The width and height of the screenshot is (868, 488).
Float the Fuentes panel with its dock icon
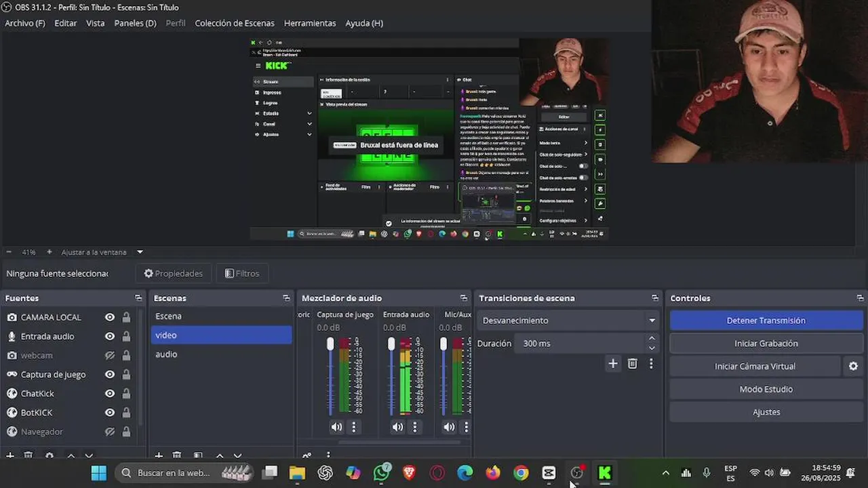(138, 298)
